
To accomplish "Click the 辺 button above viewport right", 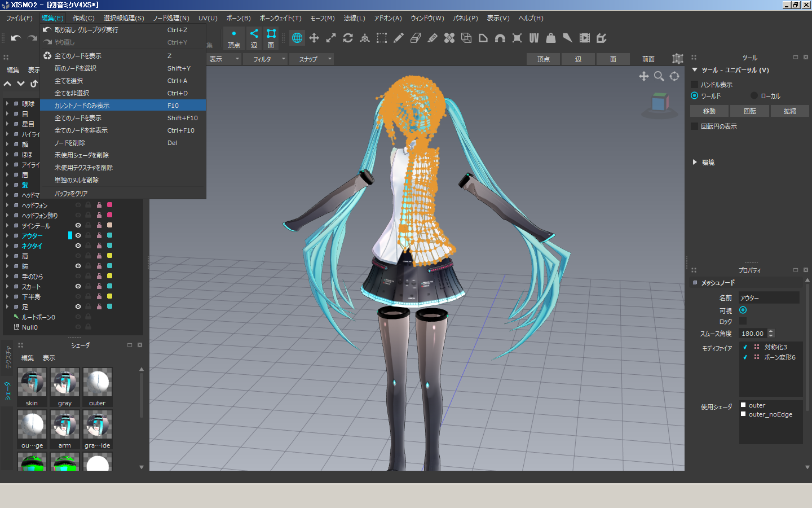I will click(578, 59).
